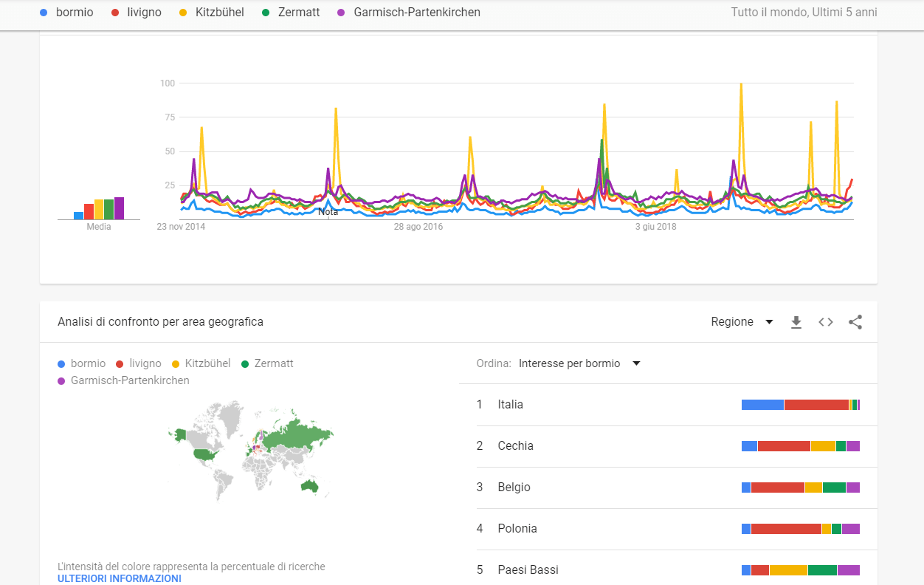This screenshot has height=585, width=924.
Task: Click 'Analisi di confronto per area geografica' title
Action: [160, 322]
